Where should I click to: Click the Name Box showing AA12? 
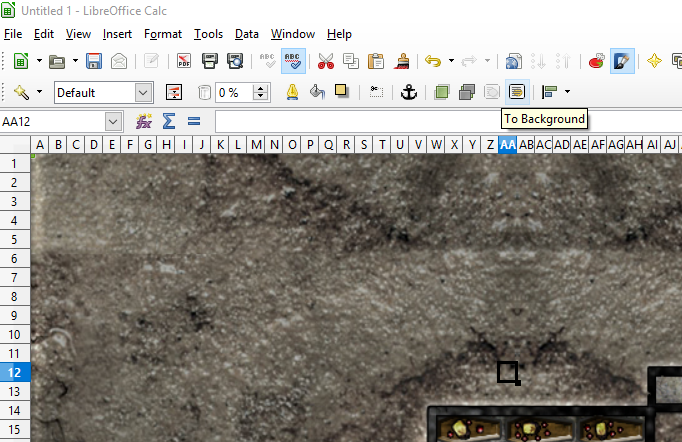52,121
